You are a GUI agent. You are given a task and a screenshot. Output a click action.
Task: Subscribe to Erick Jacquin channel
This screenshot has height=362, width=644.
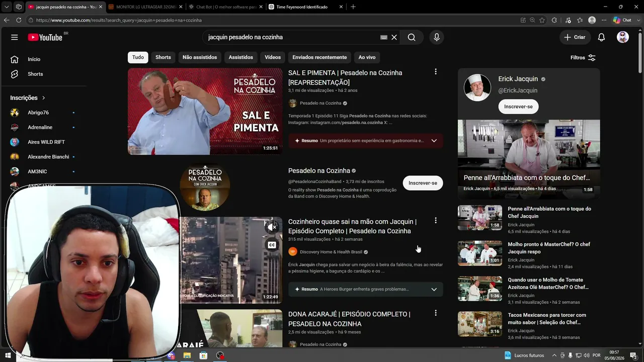click(518, 107)
